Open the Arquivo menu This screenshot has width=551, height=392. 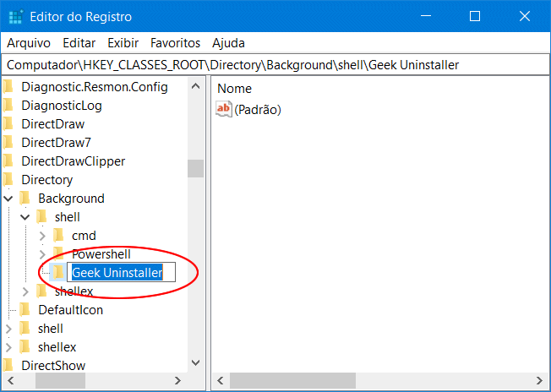[x=29, y=42]
